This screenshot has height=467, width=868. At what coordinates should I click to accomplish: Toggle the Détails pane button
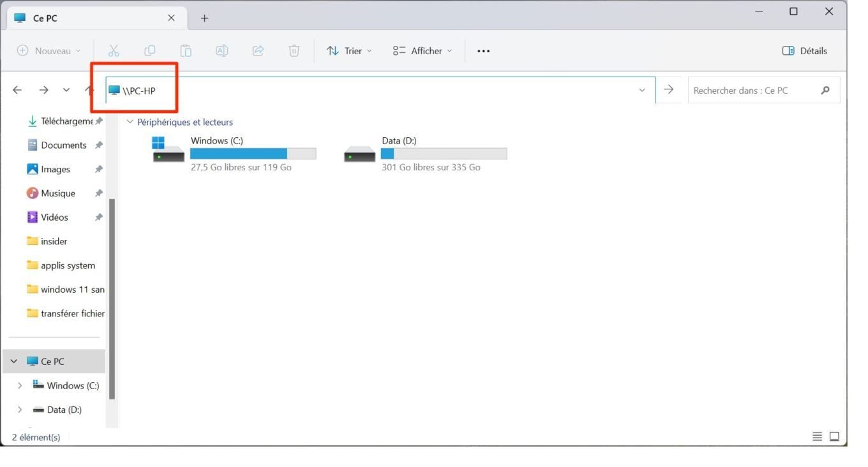[x=805, y=50]
